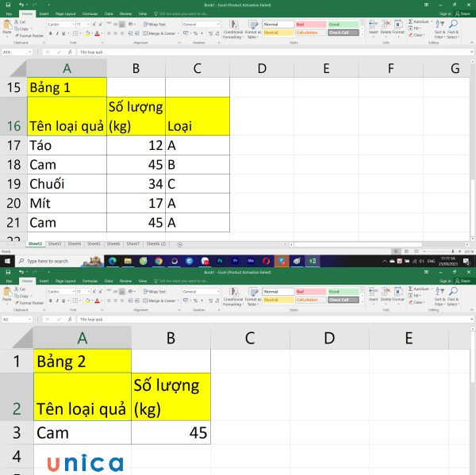This screenshot has width=476, height=475.
Task: Select the Bảng 2 cell in the bottom window
Action: 83,361
